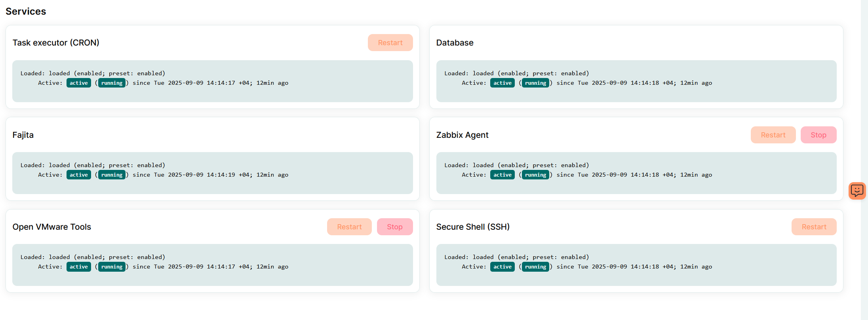Click the running badge in Zabbix Agent status

[535, 175]
